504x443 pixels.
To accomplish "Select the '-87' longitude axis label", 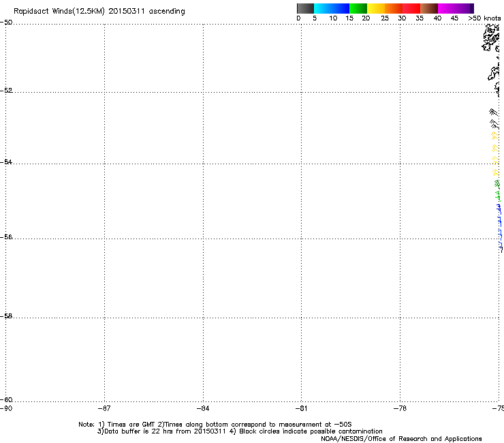I will [x=104, y=408].
